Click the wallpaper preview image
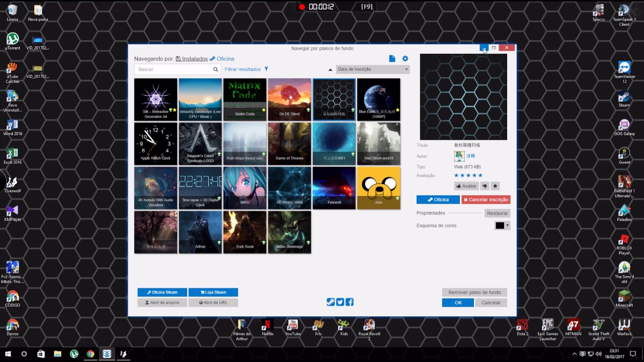This screenshot has width=644, height=362. point(463,97)
